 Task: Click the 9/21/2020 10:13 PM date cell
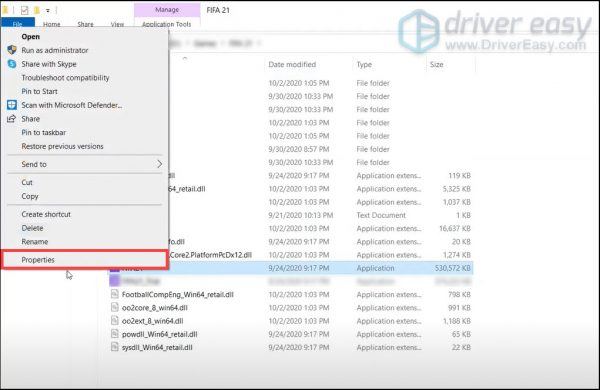tap(301, 215)
